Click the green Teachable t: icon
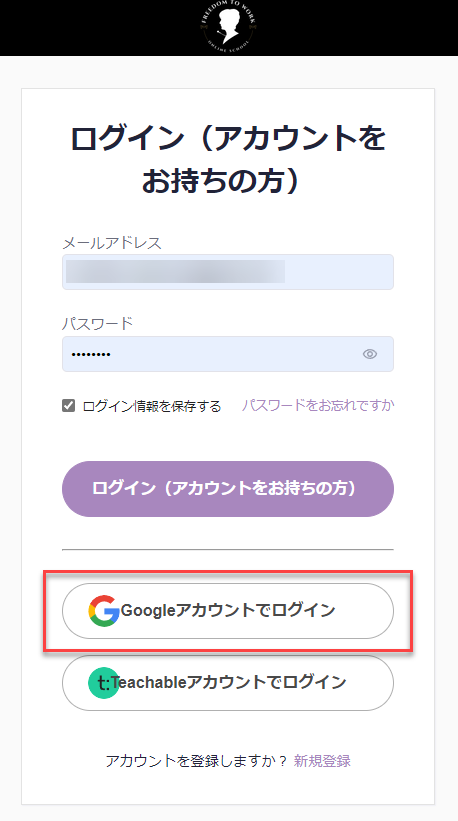 [x=104, y=683]
